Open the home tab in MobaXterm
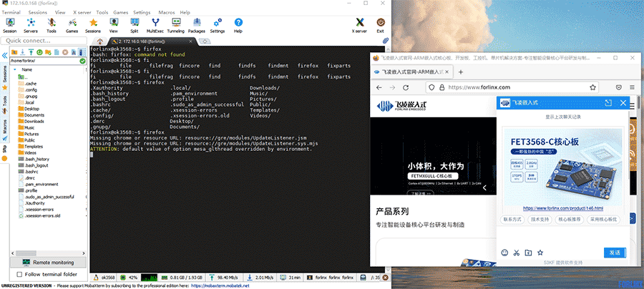The image size is (644, 289). point(99,41)
